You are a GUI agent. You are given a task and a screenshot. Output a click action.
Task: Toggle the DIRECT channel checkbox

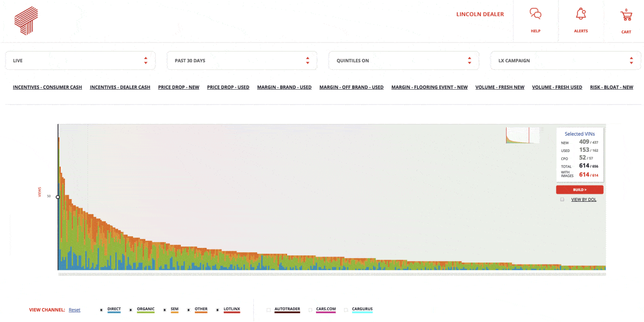click(101, 310)
